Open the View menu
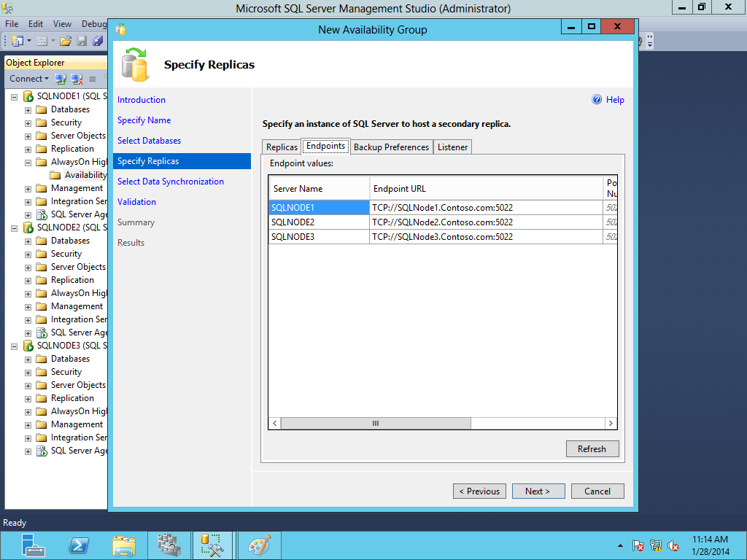747x560 pixels. click(x=62, y=24)
